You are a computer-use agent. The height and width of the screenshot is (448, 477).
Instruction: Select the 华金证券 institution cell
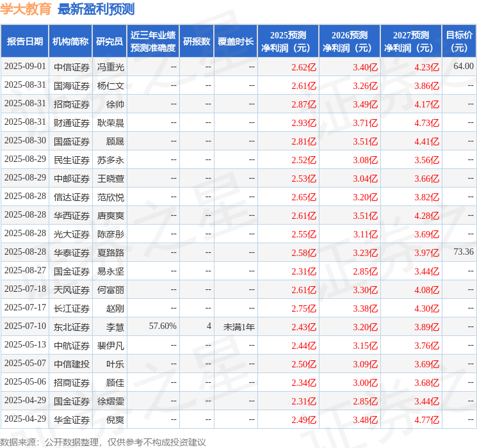coord(72,420)
